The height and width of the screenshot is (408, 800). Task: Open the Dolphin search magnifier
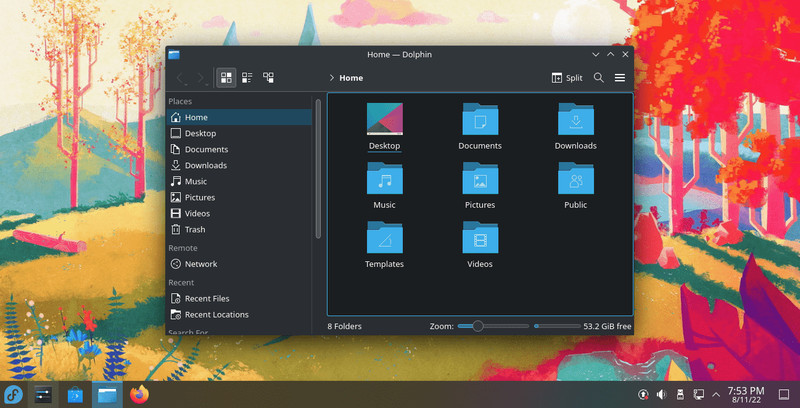599,78
